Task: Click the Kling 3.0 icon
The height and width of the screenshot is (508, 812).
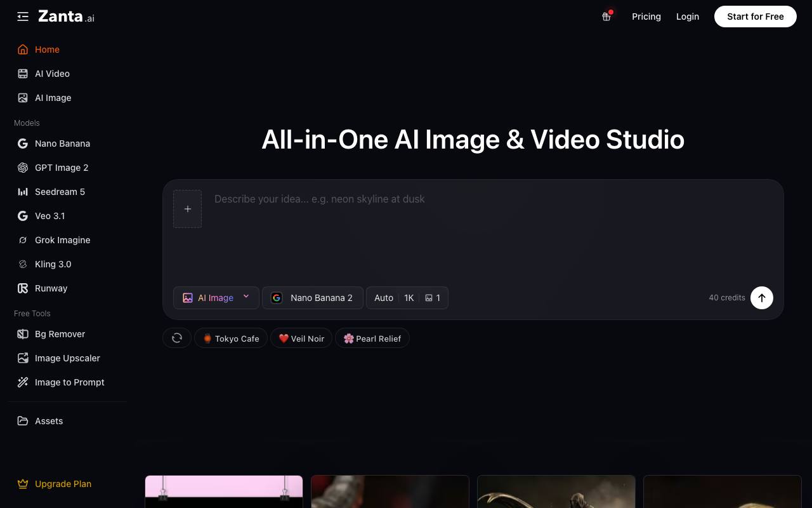Action: [23, 264]
